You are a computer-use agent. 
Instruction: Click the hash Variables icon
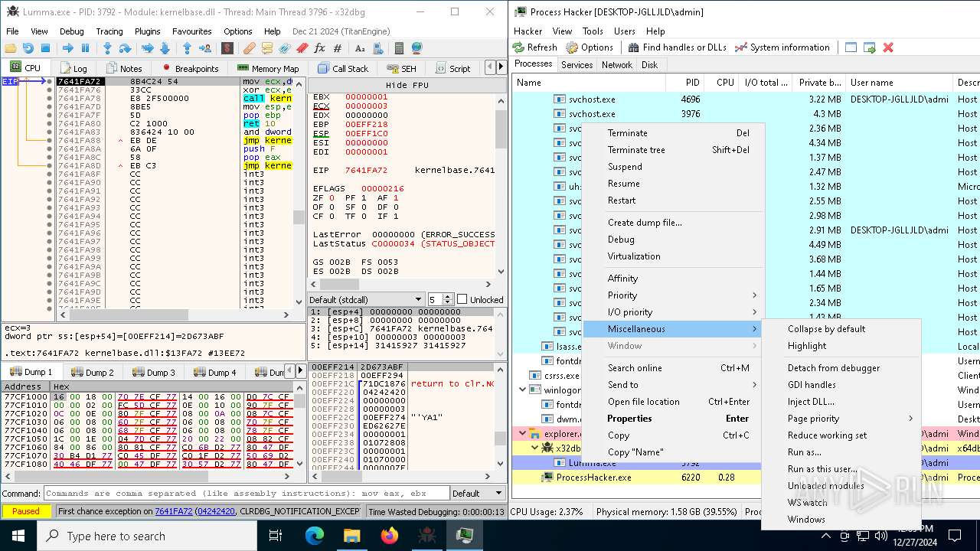pos(338,48)
